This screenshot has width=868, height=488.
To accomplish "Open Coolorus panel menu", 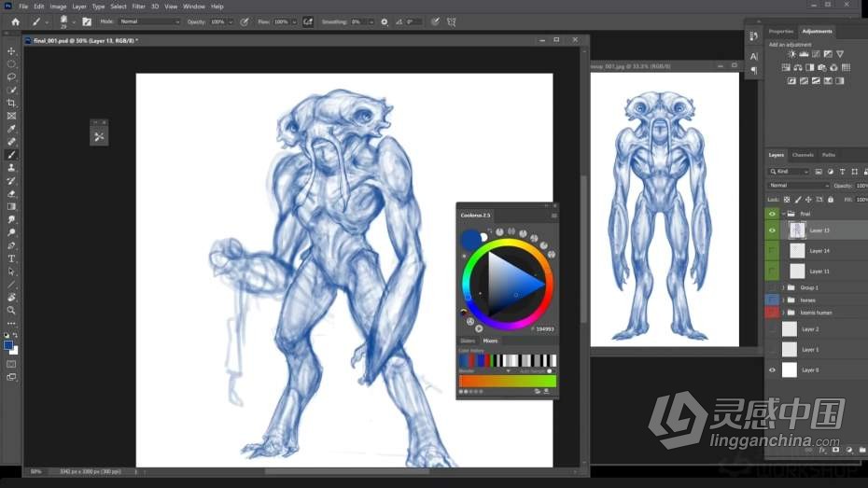I will coord(554,216).
